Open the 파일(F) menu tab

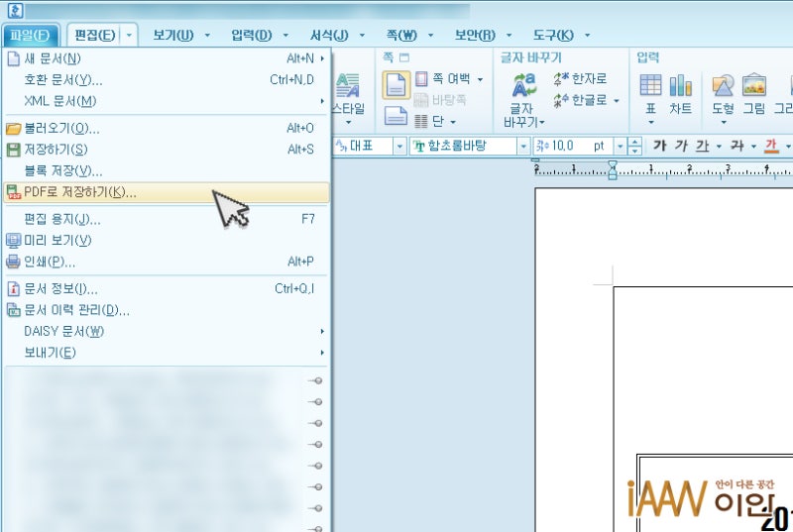click(x=30, y=36)
